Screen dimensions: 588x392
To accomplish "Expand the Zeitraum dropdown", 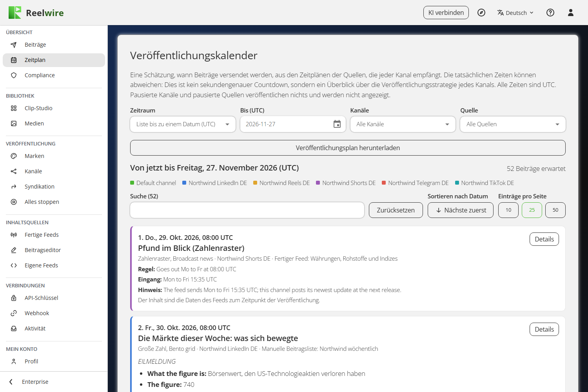I will coord(183,124).
